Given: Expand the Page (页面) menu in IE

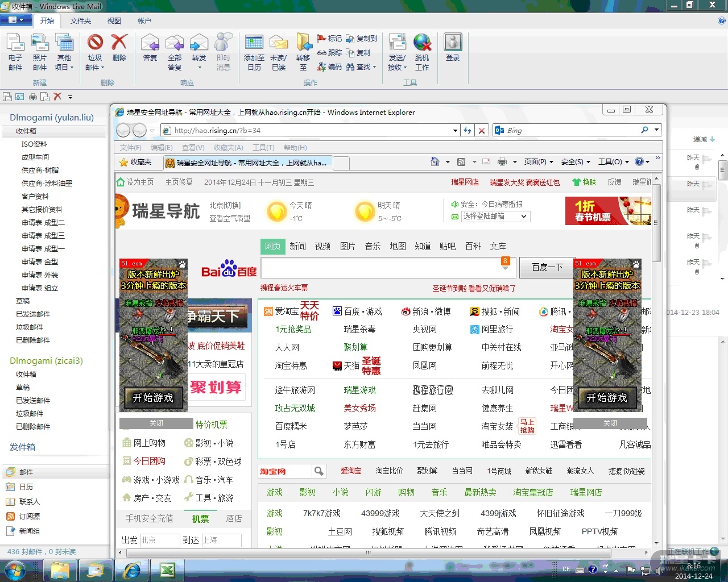Looking at the screenshot, I should coord(538,162).
